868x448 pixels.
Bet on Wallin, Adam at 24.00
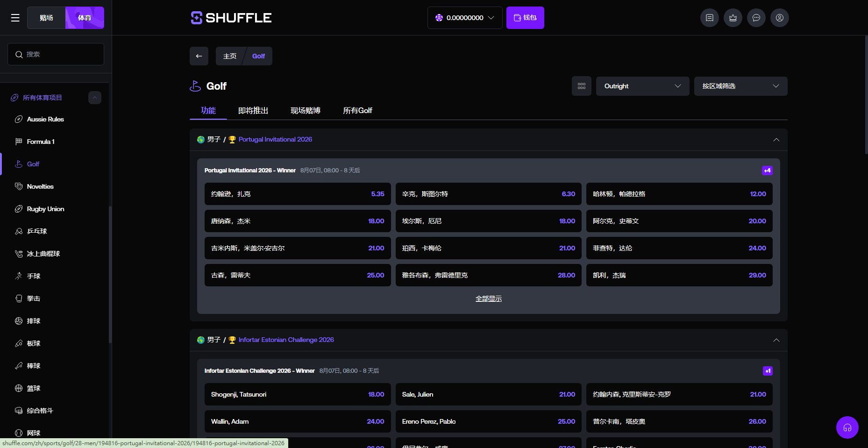coord(298,421)
